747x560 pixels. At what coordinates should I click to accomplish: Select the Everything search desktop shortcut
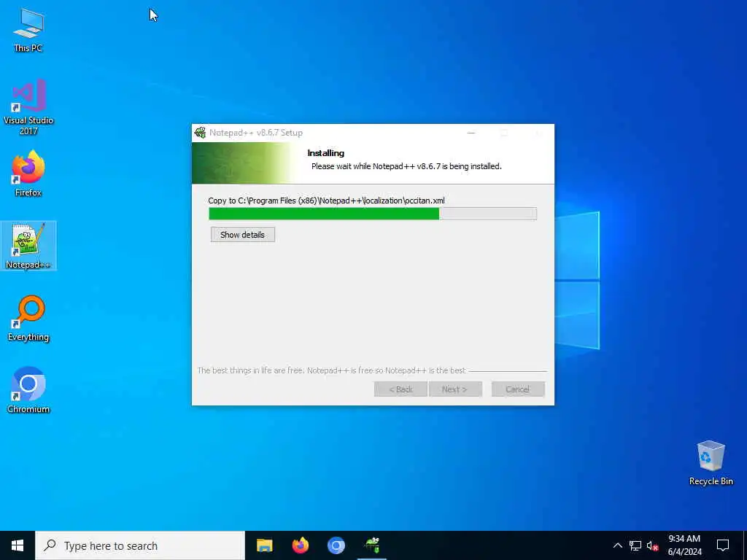(28, 318)
